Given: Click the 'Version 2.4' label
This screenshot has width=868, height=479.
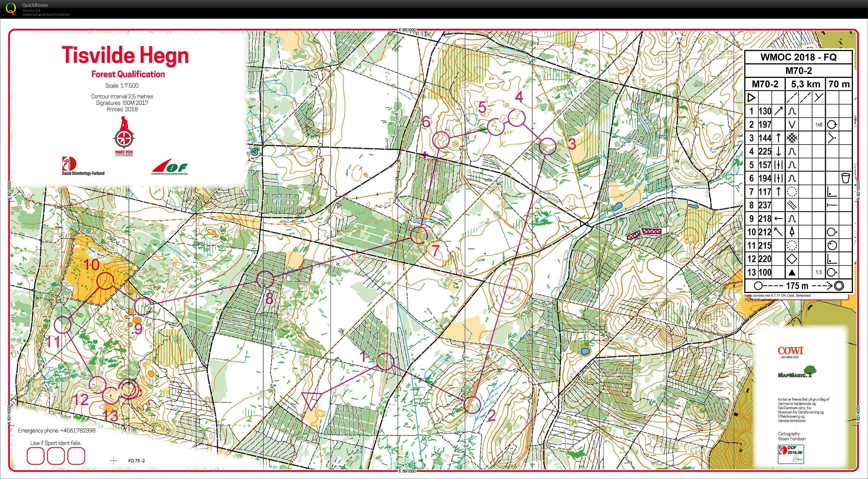Looking at the screenshot, I should click(x=31, y=11).
